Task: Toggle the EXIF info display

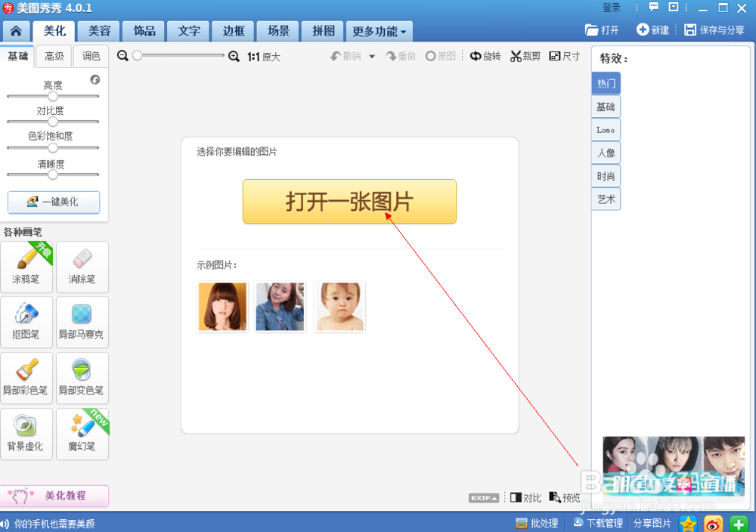Action: (484, 497)
